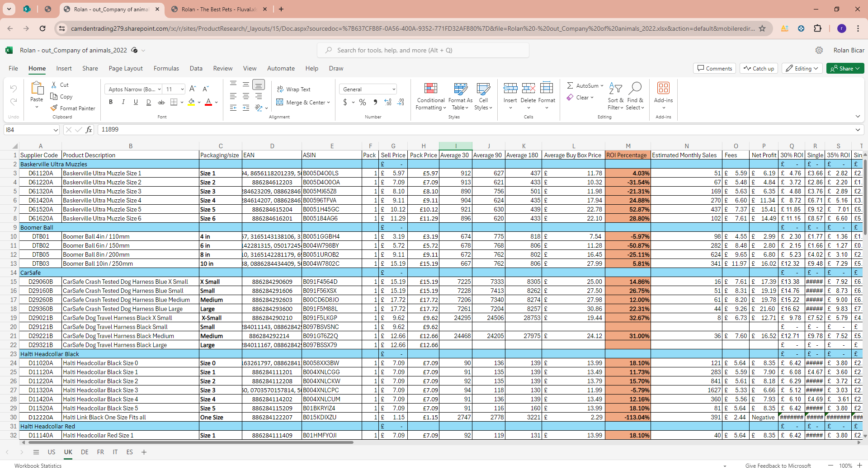Image resolution: width=868 pixels, height=470 pixels.
Task: Toggle Underline formatting
Action: (x=136, y=102)
